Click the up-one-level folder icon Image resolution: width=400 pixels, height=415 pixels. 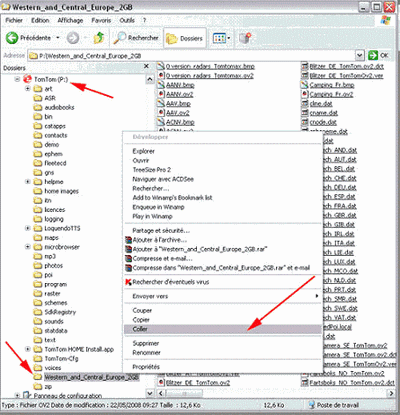pos(99,38)
